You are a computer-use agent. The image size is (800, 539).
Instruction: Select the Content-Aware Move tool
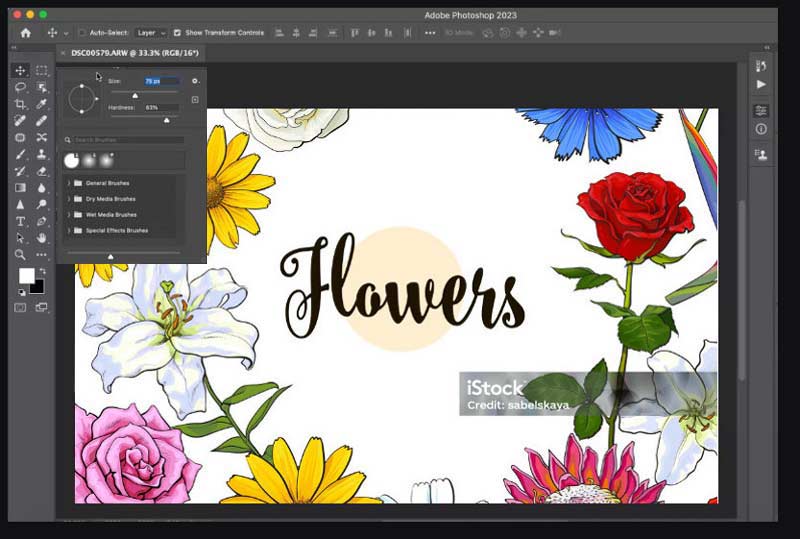[x=41, y=137]
